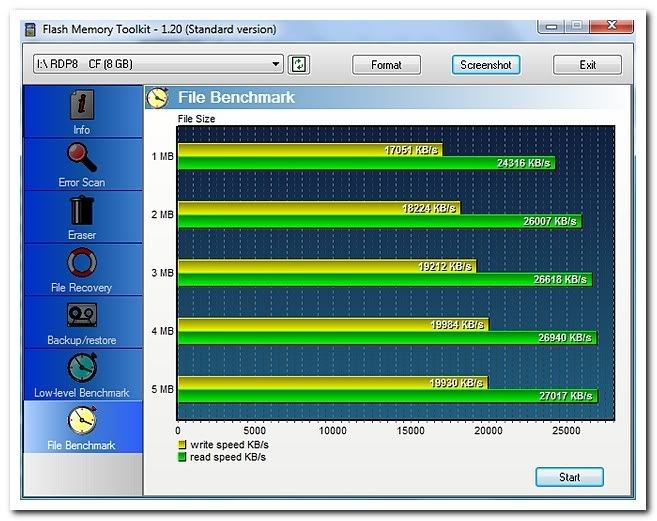Click the File Benchmark sidebar icon

pos(82,421)
